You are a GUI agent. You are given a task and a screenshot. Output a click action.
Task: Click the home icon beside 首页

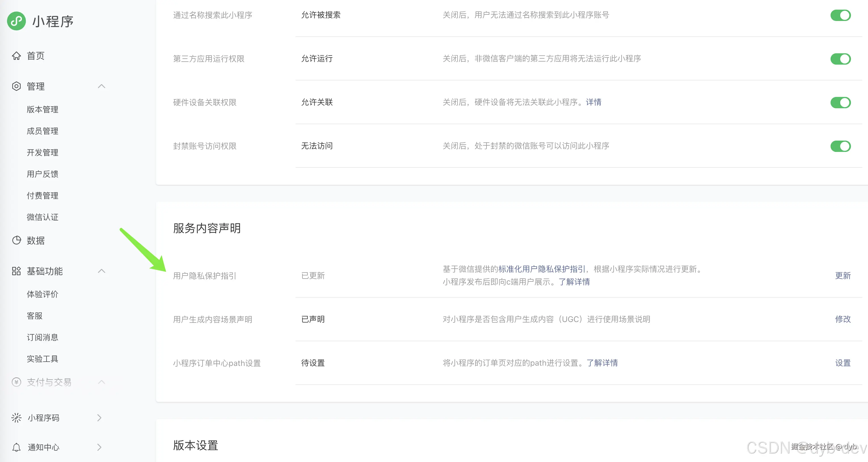(x=16, y=56)
